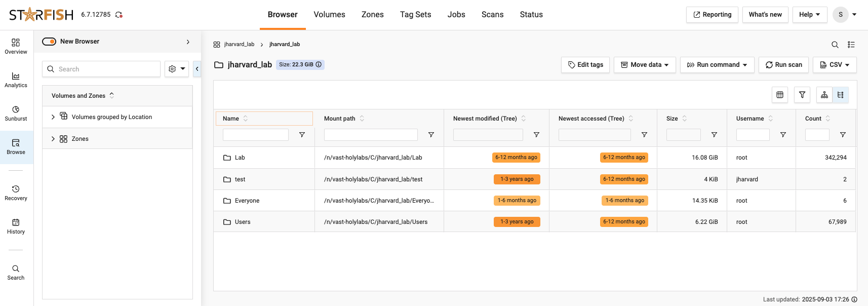
Task: Open the History section
Action: (x=16, y=226)
